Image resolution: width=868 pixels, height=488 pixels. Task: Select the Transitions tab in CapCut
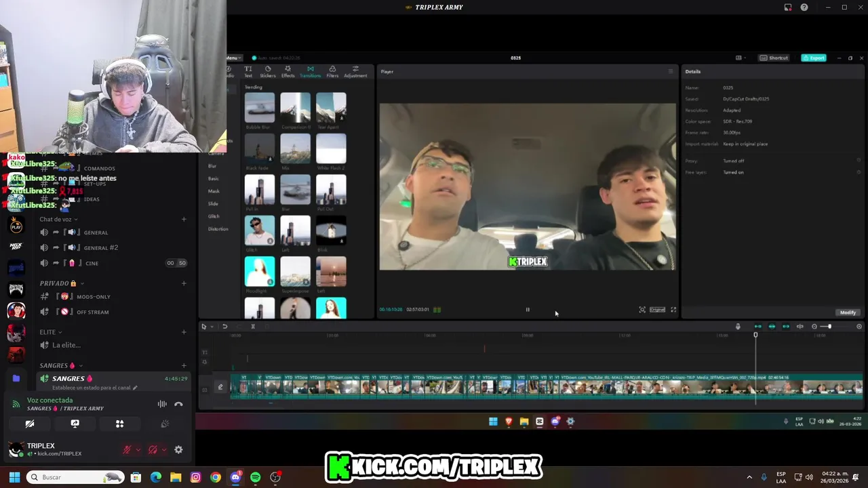coord(310,71)
